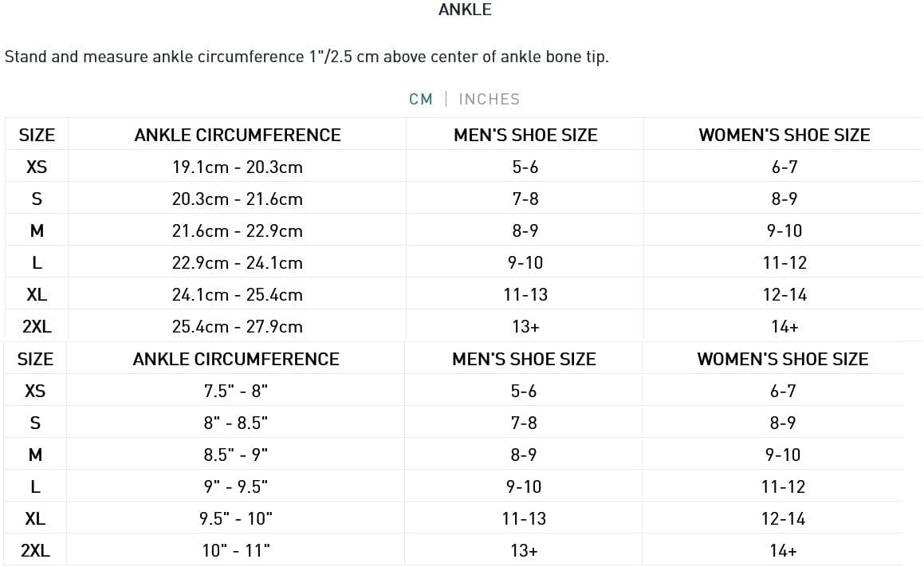Select the 7.5" - 8" ankle circumference cell

click(x=235, y=392)
